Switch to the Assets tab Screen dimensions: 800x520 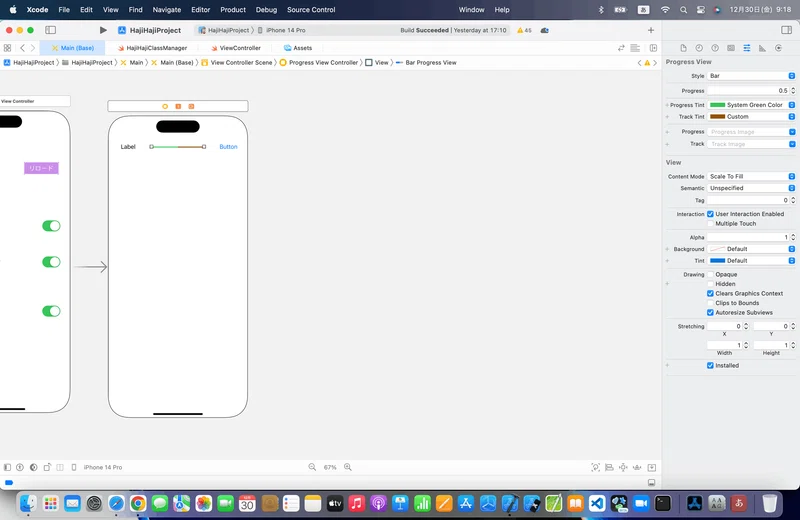298,48
